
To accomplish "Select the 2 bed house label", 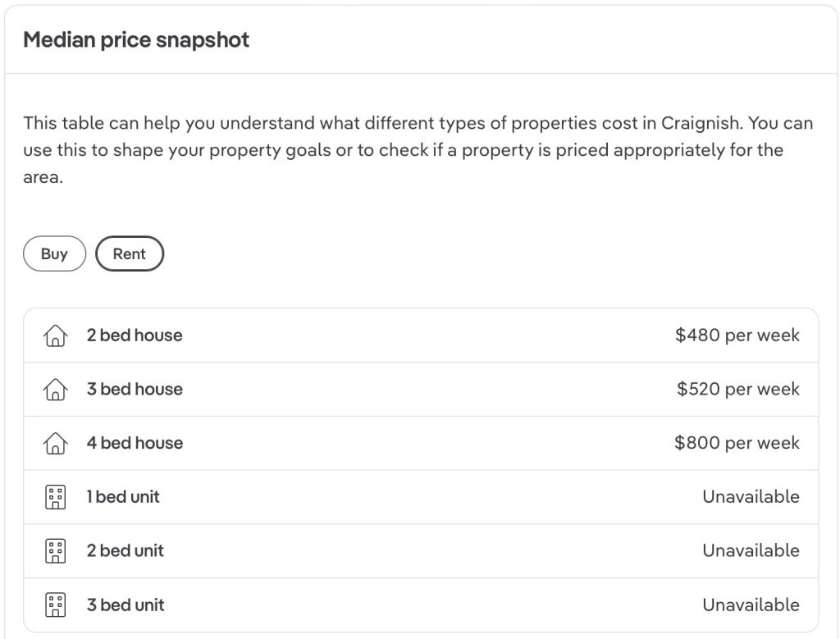I will point(135,335).
